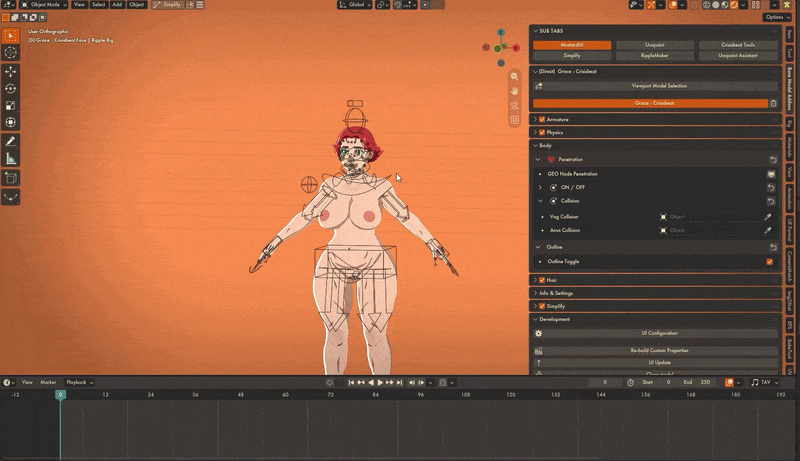The height and width of the screenshot is (461, 800).
Task: Select the Annotate pencil tool
Action: [x=11, y=141]
